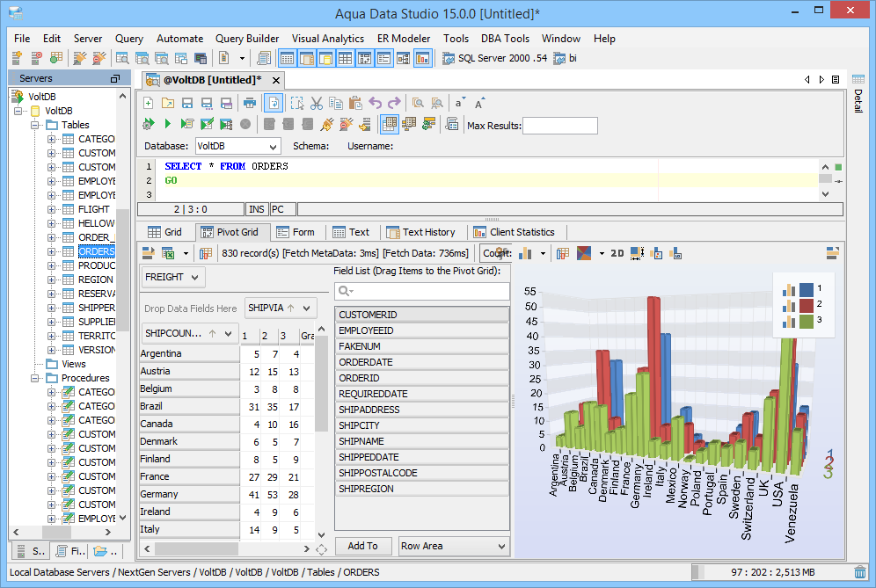Click the restore icon on Servers panel header
Image resolution: width=876 pixels, height=588 pixels.
click(x=115, y=79)
